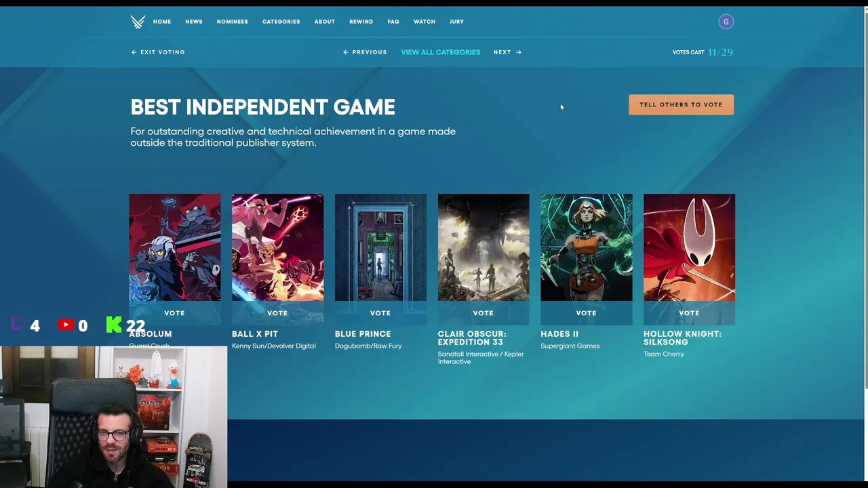
Task: Select the Hollow Knight Silksong cover art
Action: click(689, 247)
